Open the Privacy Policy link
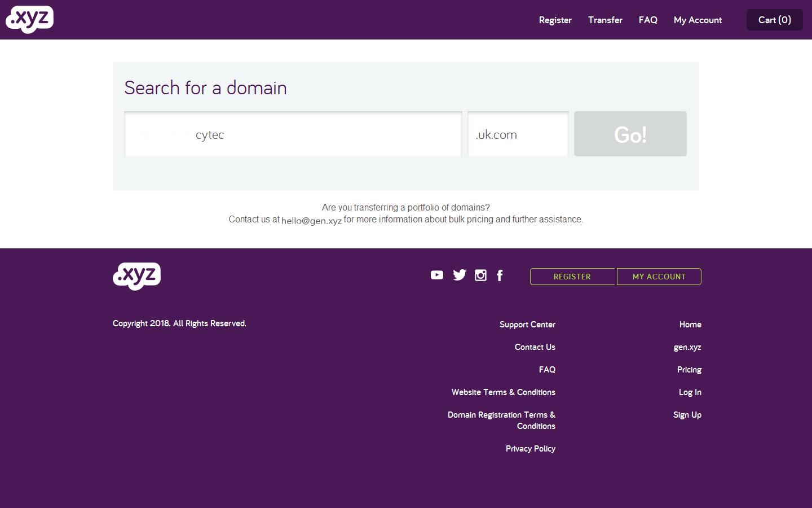This screenshot has height=508, width=812. pos(530,448)
